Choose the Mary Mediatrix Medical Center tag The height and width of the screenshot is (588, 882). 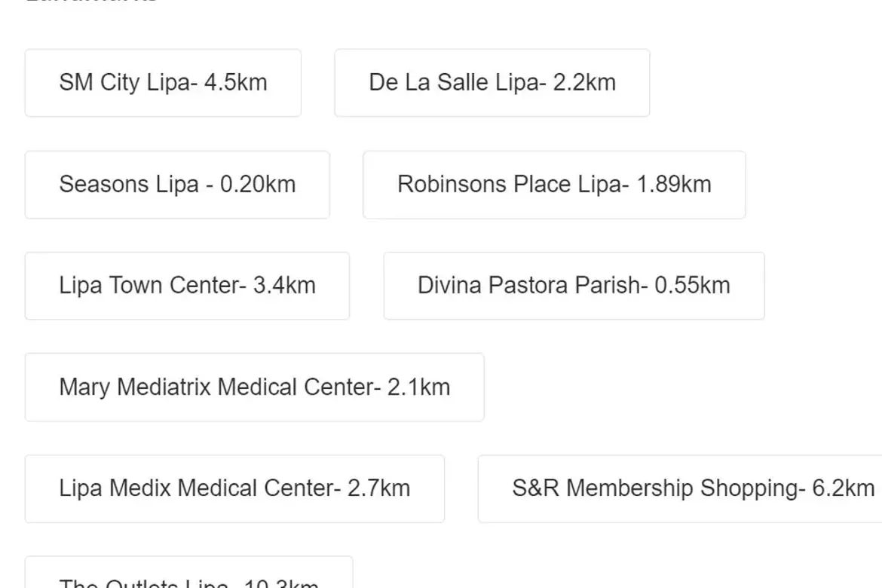coord(254,387)
